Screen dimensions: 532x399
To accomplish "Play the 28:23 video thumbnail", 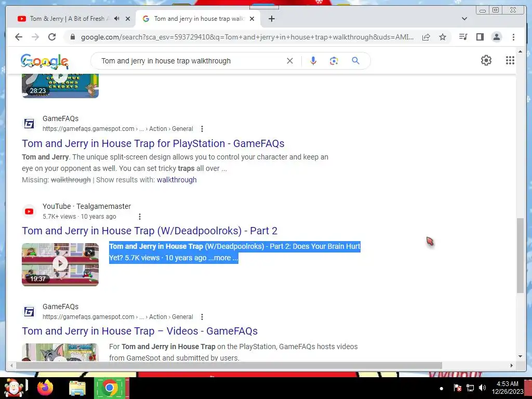I will [x=60, y=86].
